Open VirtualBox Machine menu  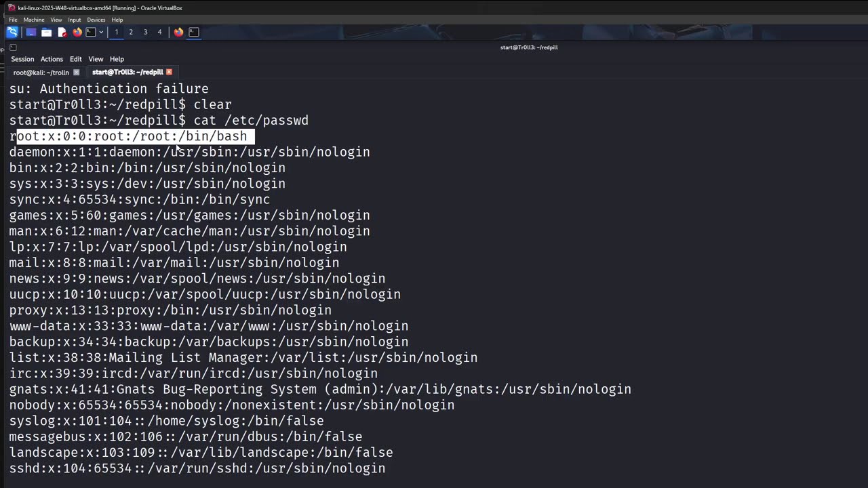[34, 20]
